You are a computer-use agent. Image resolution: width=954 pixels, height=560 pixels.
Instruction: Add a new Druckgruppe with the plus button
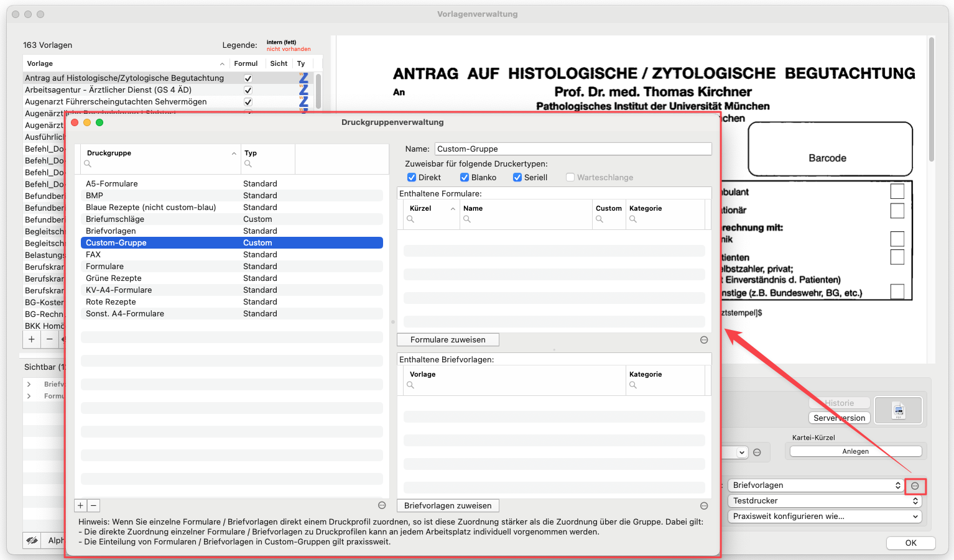tap(80, 506)
